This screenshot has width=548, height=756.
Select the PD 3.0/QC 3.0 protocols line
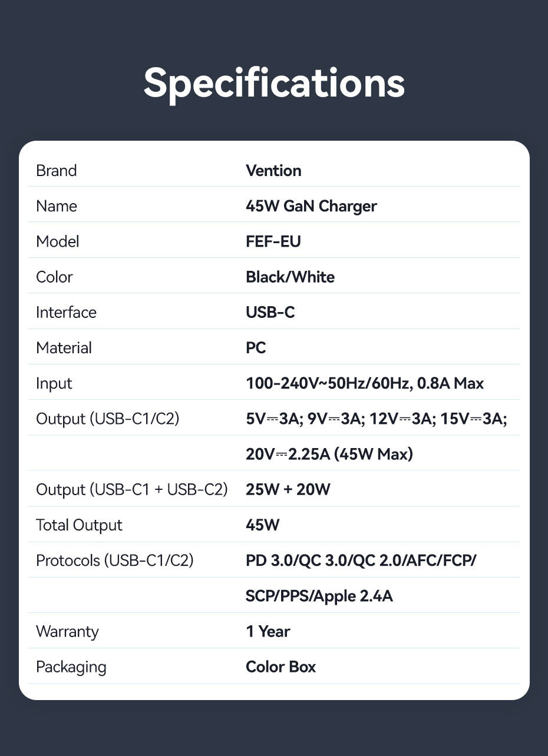pos(361,561)
